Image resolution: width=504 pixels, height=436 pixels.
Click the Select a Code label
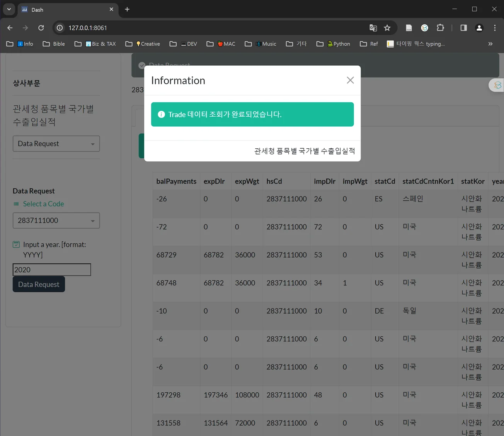(43, 204)
